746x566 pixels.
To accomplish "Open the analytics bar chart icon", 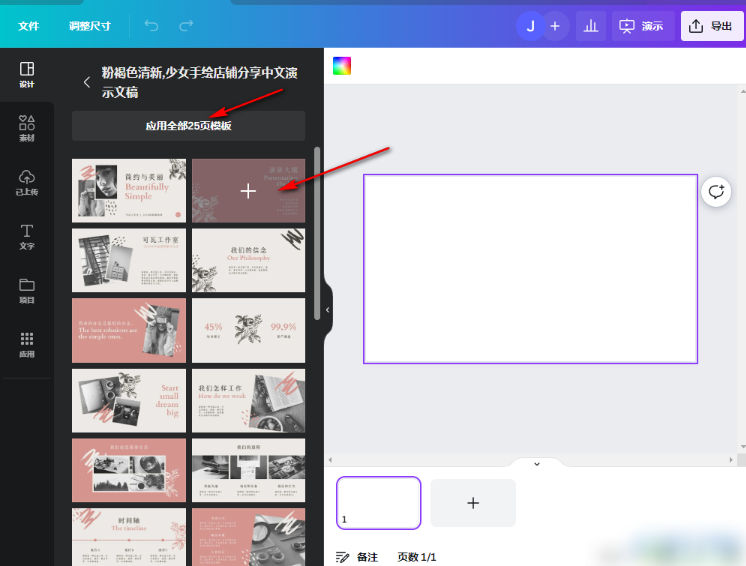I will (x=591, y=26).
